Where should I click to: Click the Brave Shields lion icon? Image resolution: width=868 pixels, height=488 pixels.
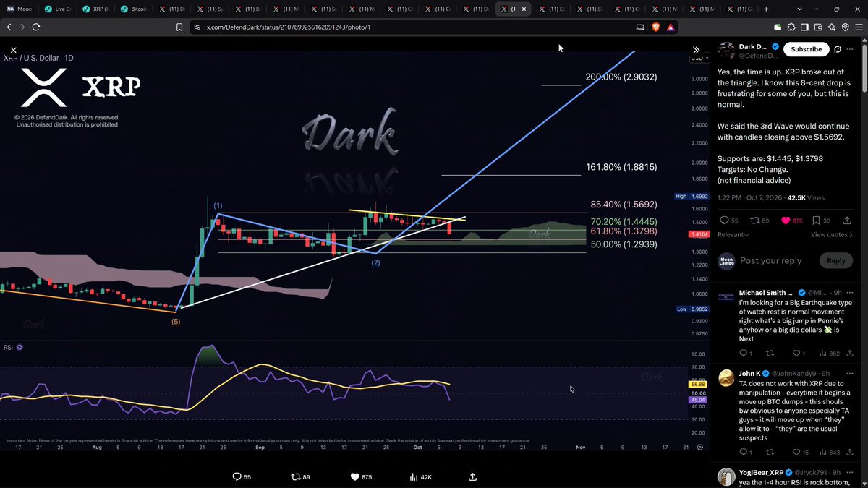656,27
